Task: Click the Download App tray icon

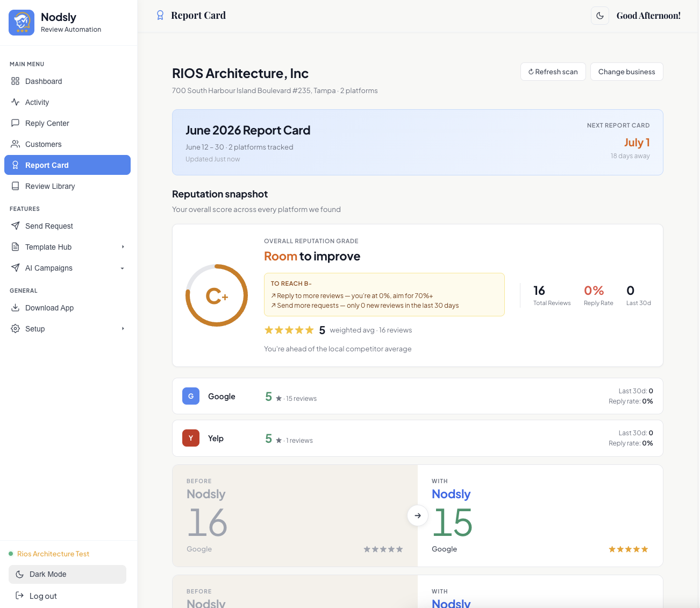Action: click(15, 308)
